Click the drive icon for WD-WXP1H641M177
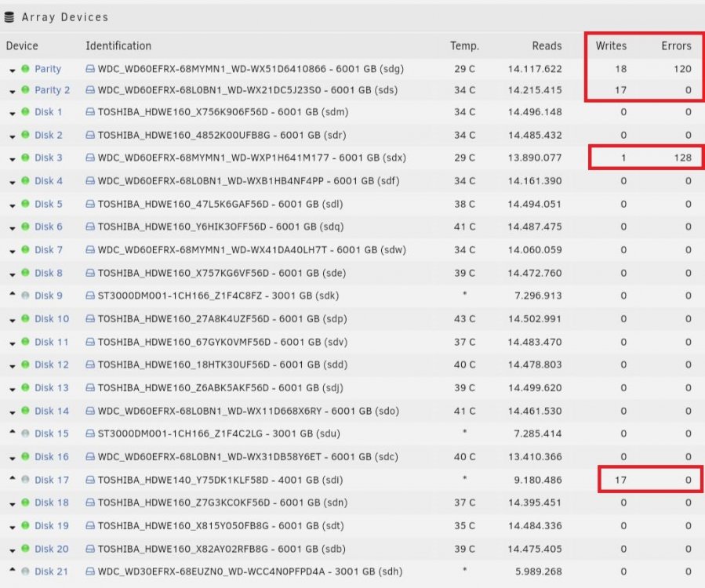The width and height of the screenshot is (705, 588). [90, 158]
